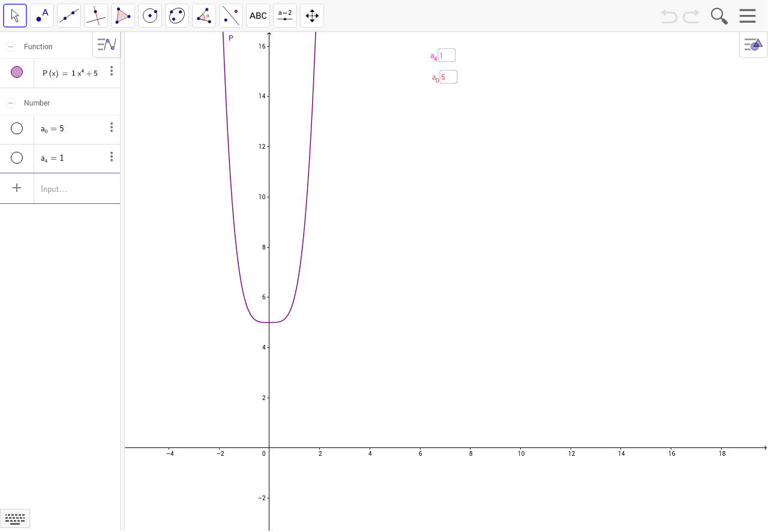Collapse the Function group
This screenshot has height=532, width=768.
pyautogui.click(x=11, y=47)
